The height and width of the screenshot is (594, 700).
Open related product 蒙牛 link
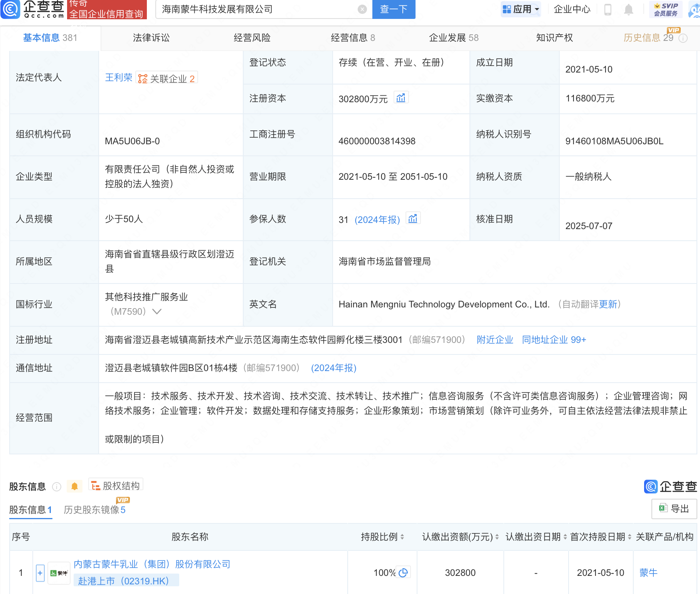point(648,573)
